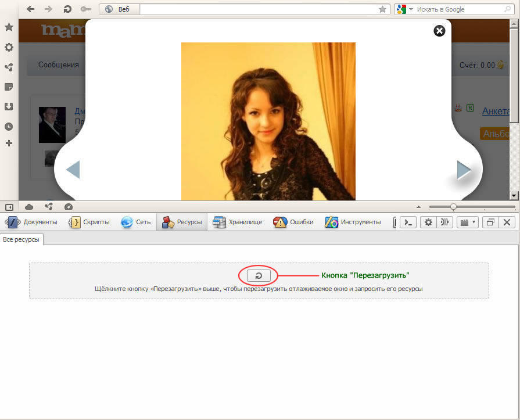Open the Bookmarks star panel in sidebar
The image size is (520, 420).
click(x=9, y=27)
